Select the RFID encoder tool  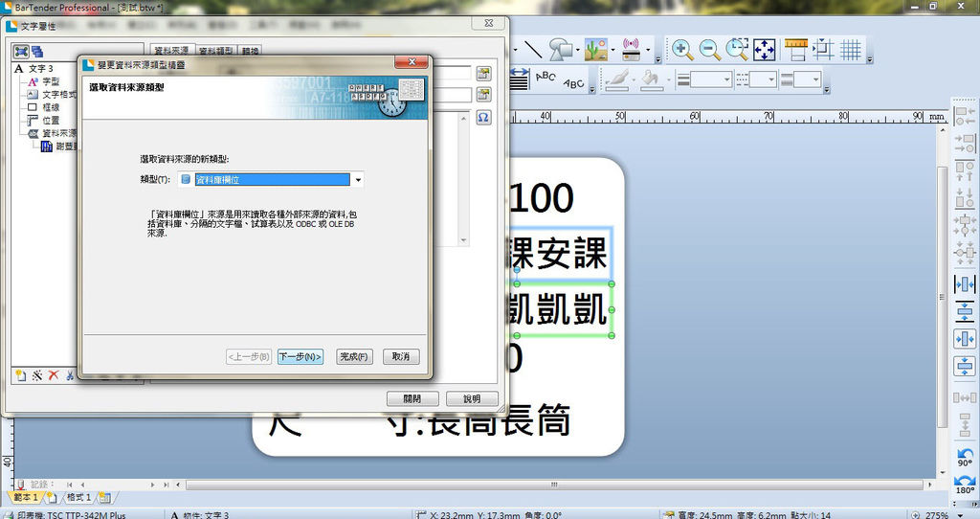click(x=632, y=50)
